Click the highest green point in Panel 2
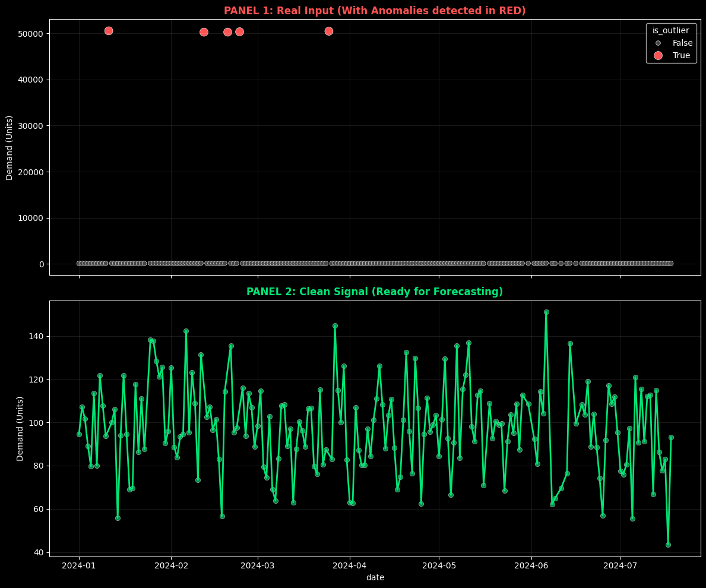706x588 pixels. coord(546,312)
